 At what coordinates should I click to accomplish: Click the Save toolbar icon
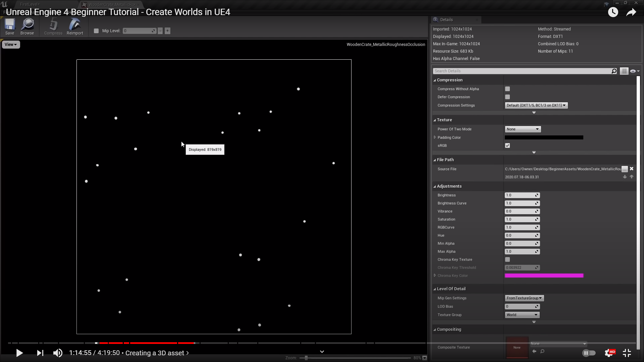10,26
